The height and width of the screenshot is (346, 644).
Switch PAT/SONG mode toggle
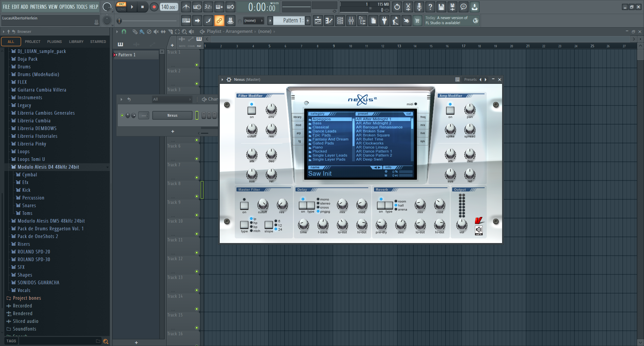pyautogui.click(x=121, y=7)
